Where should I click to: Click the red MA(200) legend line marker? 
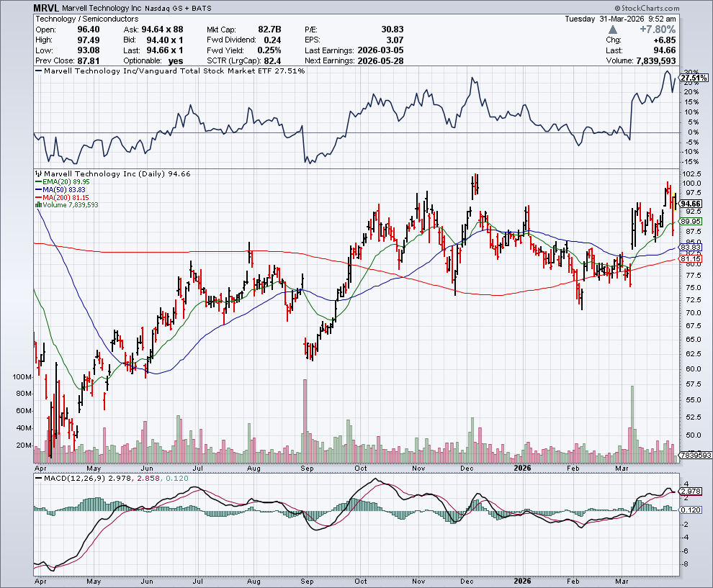tap(37, 197)
